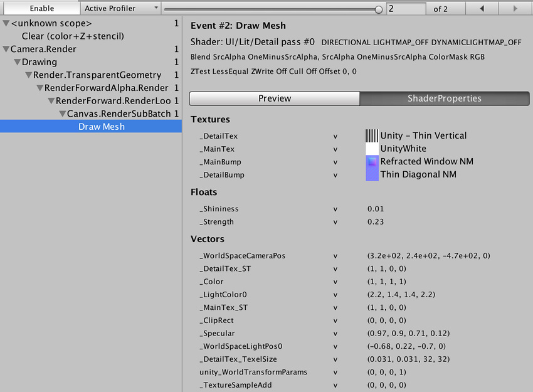Click the Thin Diagonal NM texture thumbnail
Image resolution: width=533 pixels, height=392 pixels.
[x=372, y=174]
